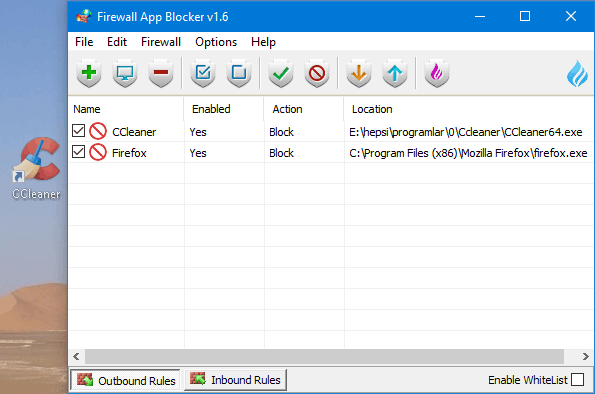Click the Yes enabled value for Firefox

tap(198, 153)
